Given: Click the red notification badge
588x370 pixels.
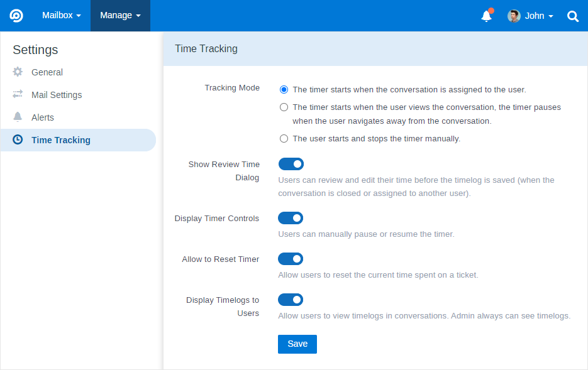Looking at the screenshot, I should click(492, 9).
